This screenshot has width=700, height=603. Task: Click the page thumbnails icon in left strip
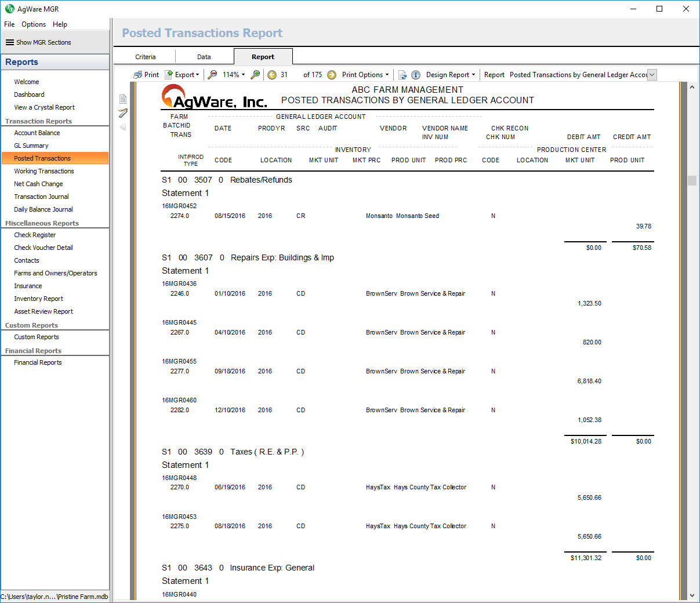123,99
